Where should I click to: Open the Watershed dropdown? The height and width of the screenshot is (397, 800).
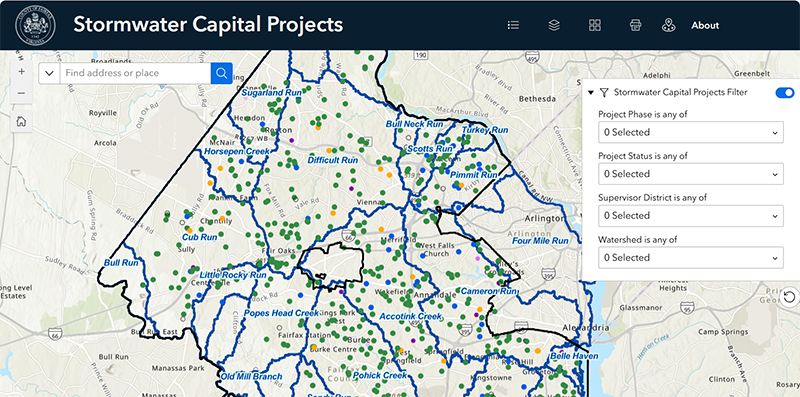[x=691, y=258]
